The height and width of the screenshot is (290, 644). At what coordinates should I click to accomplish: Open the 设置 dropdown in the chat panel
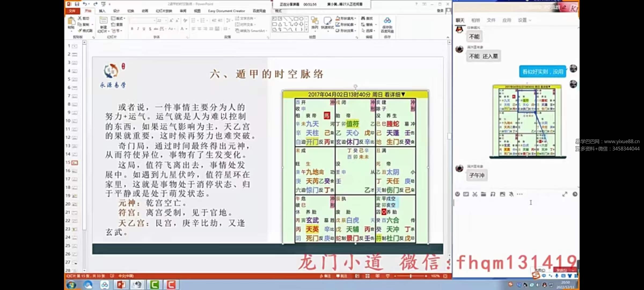click(524, 20)
